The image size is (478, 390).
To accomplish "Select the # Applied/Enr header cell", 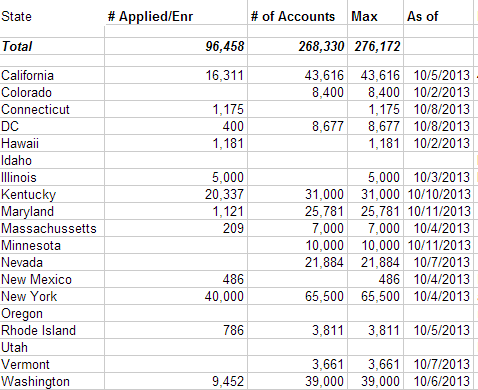I will [x=176, y=16].
